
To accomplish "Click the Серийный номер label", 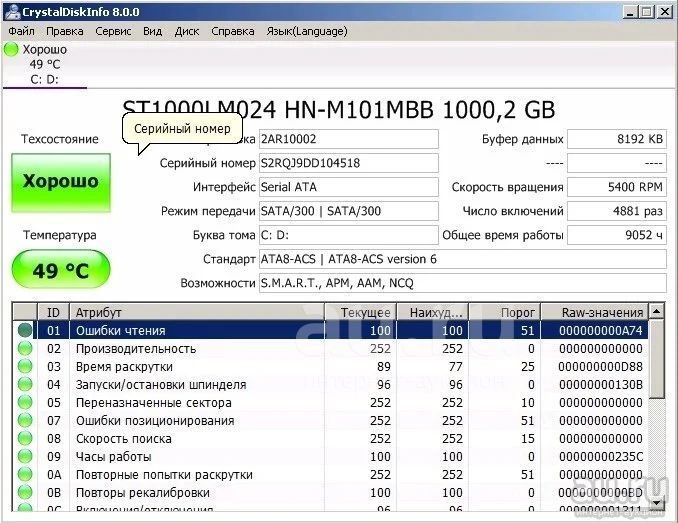I will tap(208, 163).
